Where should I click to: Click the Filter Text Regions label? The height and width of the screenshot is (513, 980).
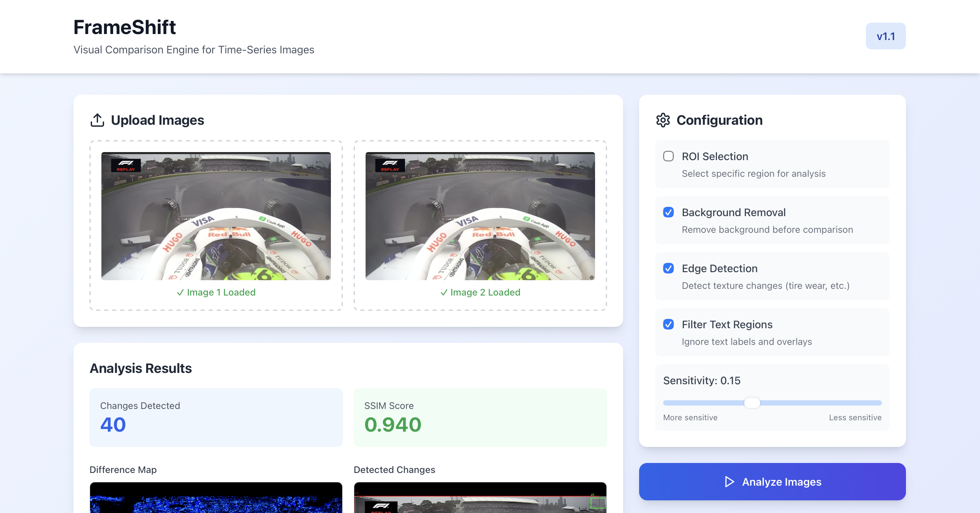click(x=726, y=324)
